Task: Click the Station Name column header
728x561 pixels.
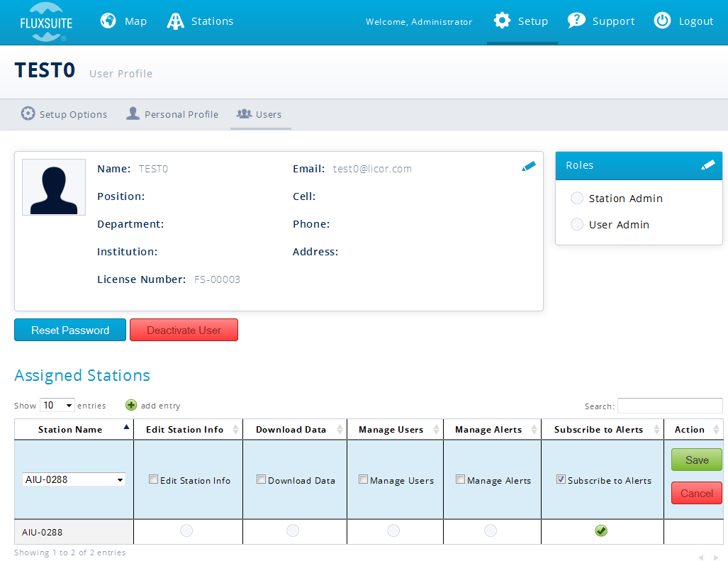Action: click(x=74, y=430)
